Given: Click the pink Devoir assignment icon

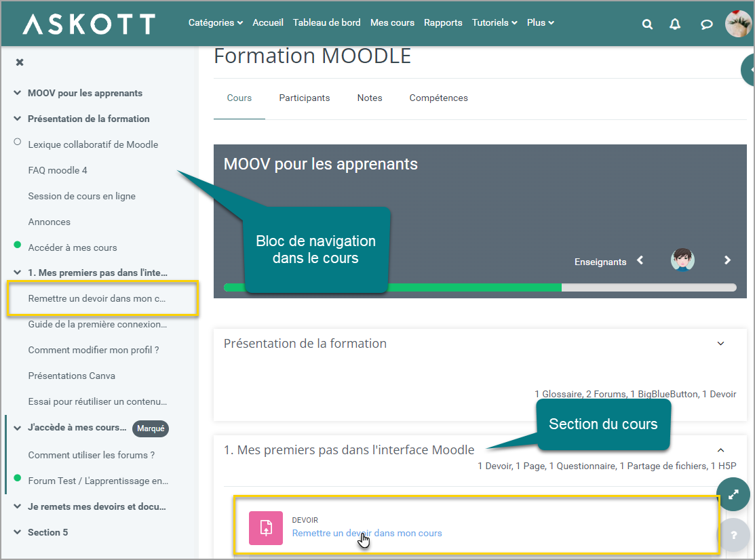Looking at the screenshot, I should [266, 527].
